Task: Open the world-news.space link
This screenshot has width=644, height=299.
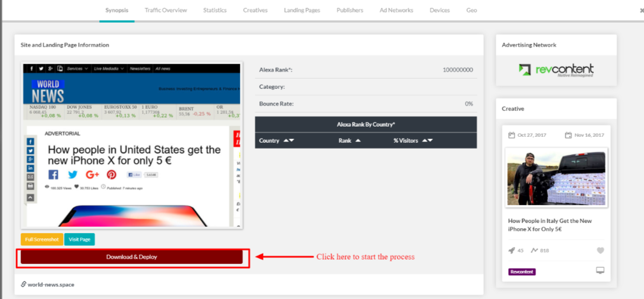Action: click(51, 284)
